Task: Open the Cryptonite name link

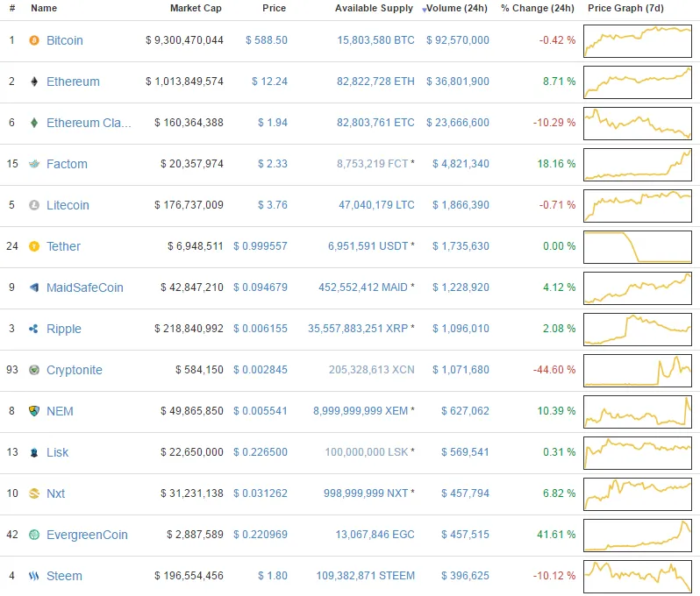Action: tap(75, 370)
